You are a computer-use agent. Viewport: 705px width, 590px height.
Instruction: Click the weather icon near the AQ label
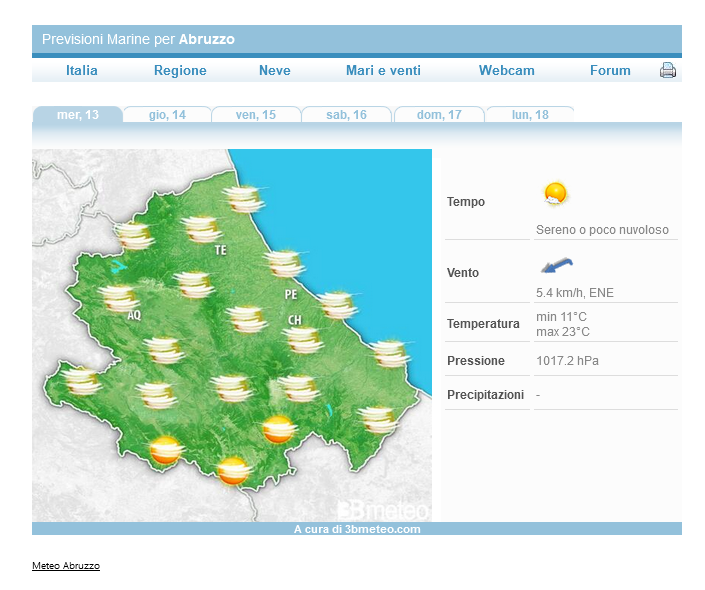click(x=119, y=298)
